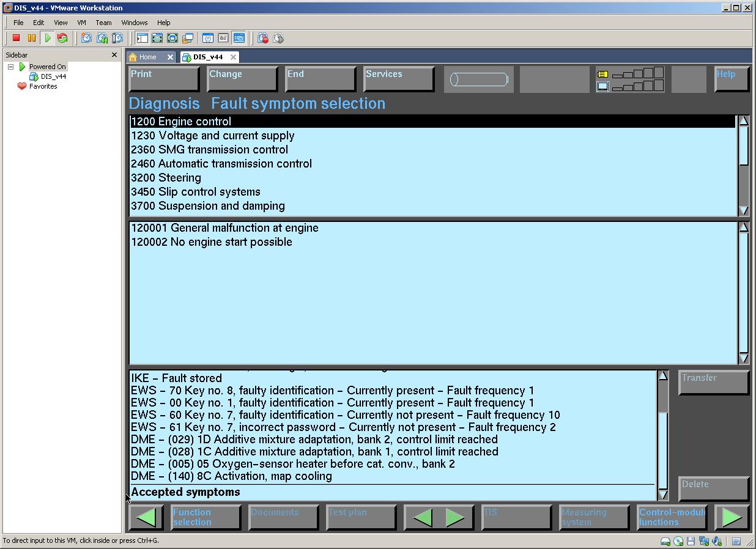
Task: Click the Record VM activity icon
Action: click(x=263, y=38)
